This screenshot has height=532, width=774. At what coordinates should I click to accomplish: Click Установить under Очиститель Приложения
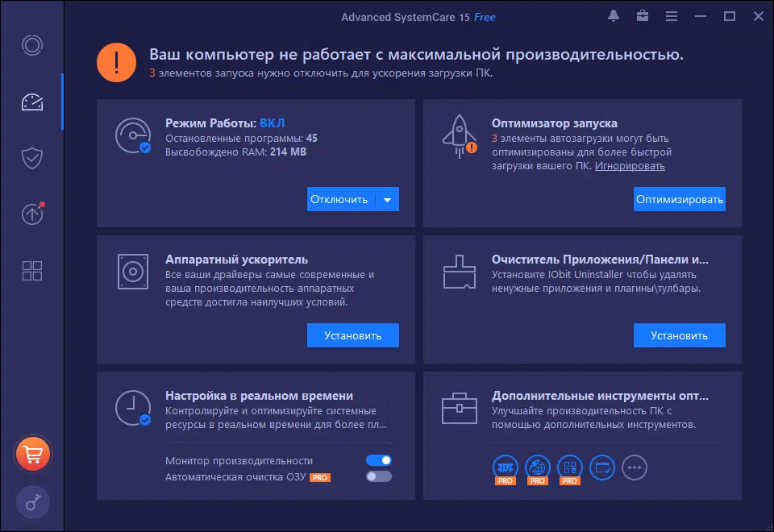click(x=679, y=335)
